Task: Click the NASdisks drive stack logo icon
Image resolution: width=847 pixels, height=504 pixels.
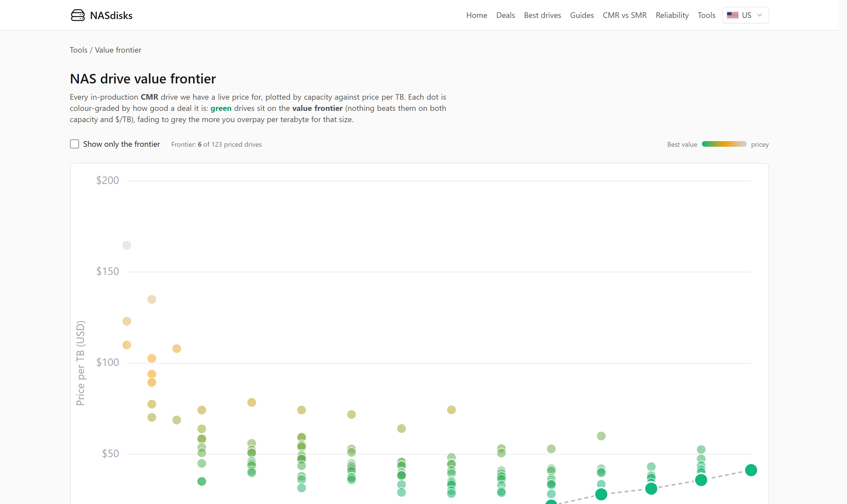Action: pos(78,15)
